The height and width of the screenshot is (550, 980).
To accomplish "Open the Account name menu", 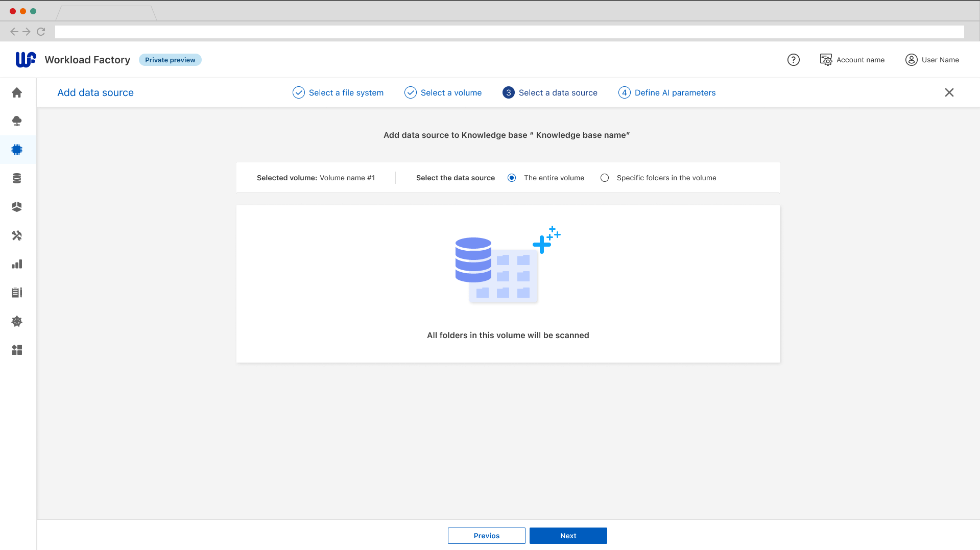I will pyautogui.click(x=852, y=60).
